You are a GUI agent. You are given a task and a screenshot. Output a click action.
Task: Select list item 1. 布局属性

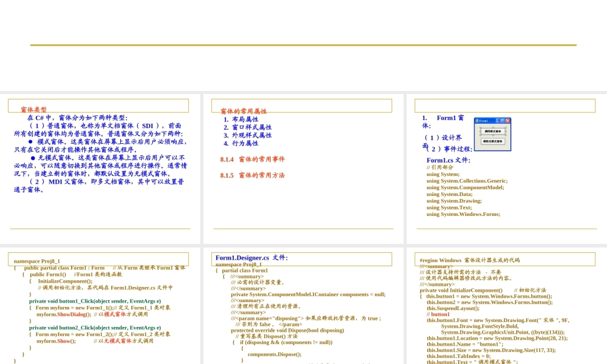tap(241, 119)
